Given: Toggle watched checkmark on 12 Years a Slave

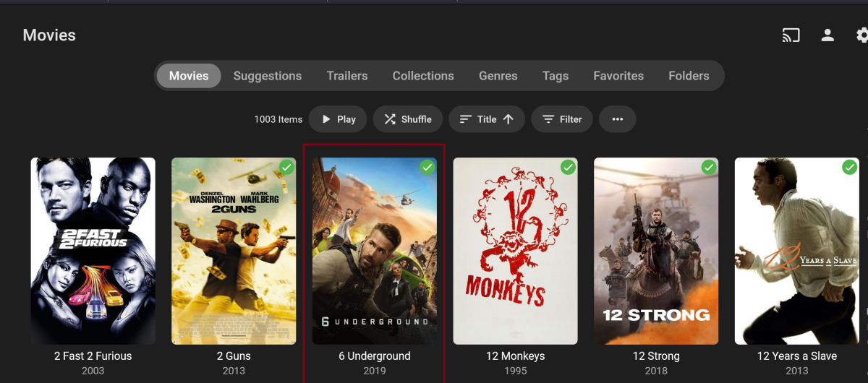Looking at the screenshot, I should coord(849,168).
